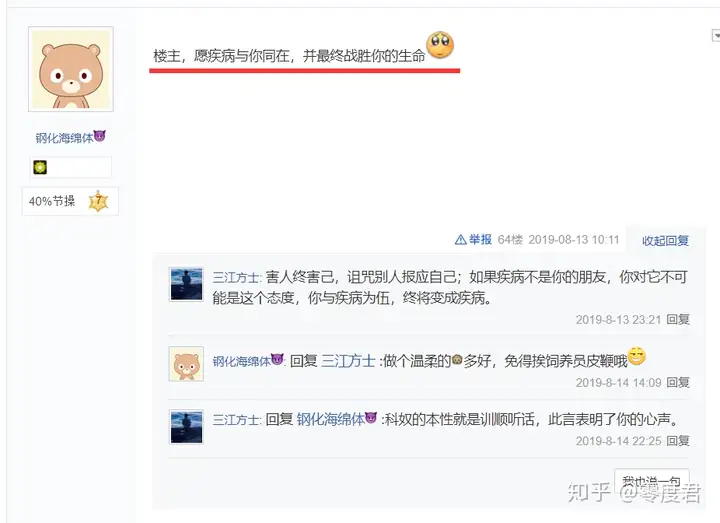The width and height of the screenshot is (720, 523).
Task: Click the username 钢化海绵体 under the avatar
Action: coord(64,138)
